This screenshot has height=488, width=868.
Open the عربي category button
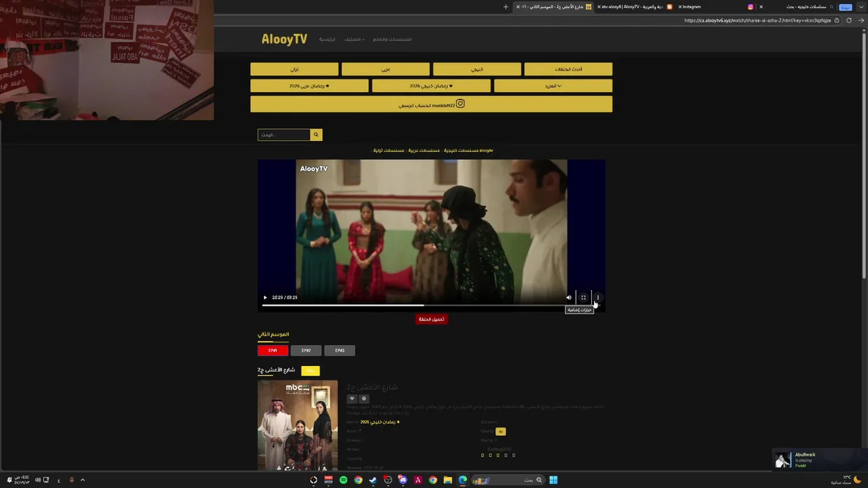pos(385,69)
